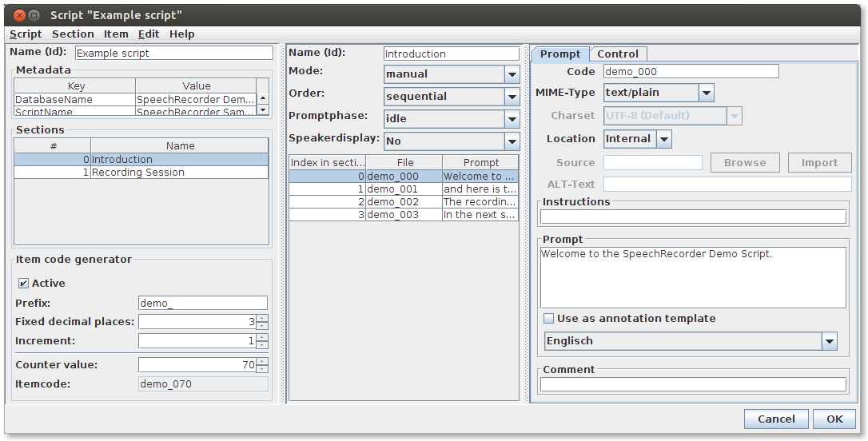This screenshot has width=868, height=441.
Task: Increase Fixed decimal places with up arrow
Action: tap(262, 318)
